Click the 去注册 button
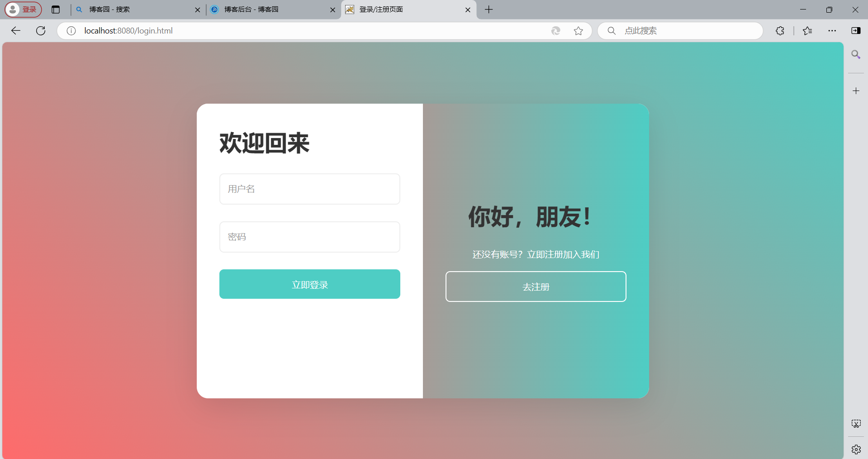The image size is (868, 459). tap(536, 287)
